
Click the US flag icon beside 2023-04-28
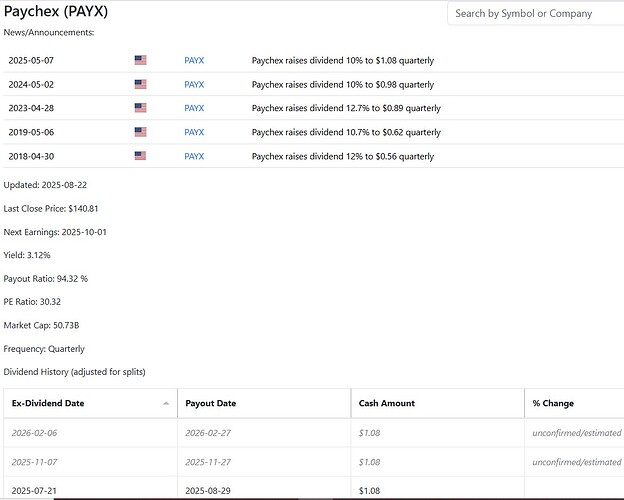tap(140, 108)
